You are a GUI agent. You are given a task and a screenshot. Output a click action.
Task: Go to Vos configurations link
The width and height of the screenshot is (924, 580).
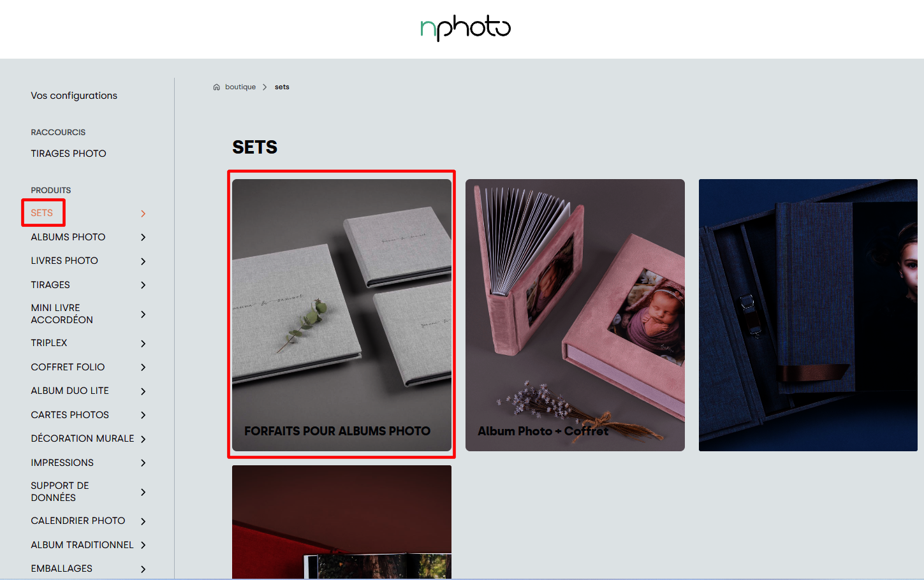pos(74,96)
